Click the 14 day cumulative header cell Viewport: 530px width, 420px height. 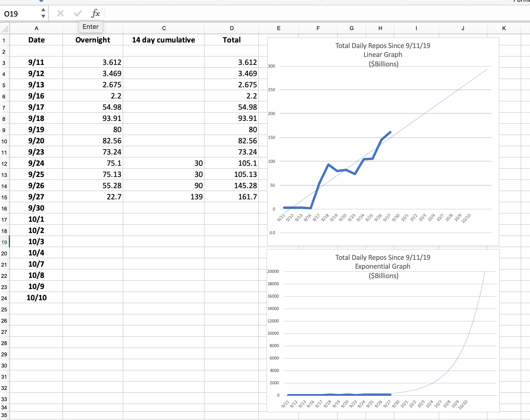click(x=164, y=40)
